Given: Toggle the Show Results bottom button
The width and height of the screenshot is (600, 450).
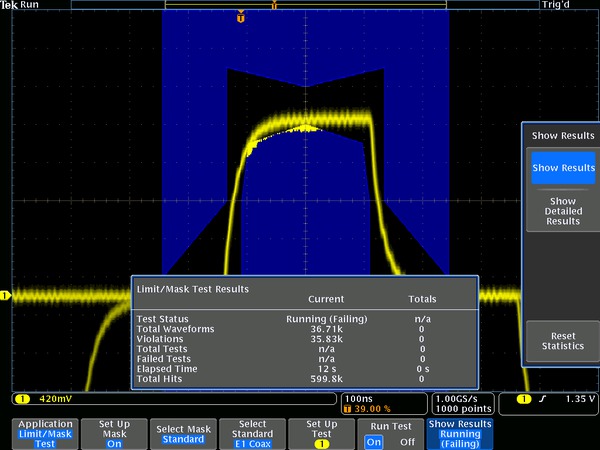Looking at the screenshot, I should coord(459,432).
